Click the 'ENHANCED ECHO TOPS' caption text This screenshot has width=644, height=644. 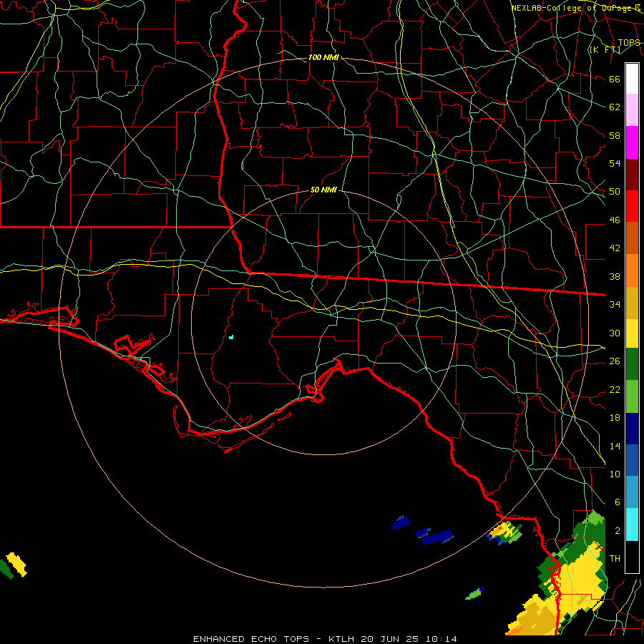coord(251,639)
